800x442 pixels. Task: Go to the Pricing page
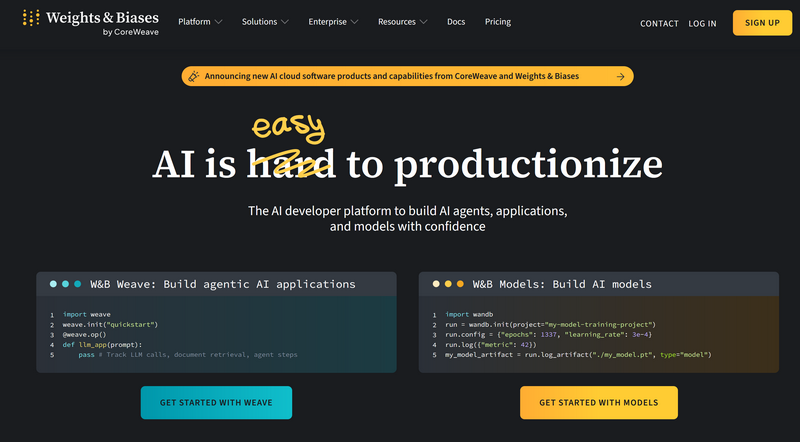[x=497, y=22]
